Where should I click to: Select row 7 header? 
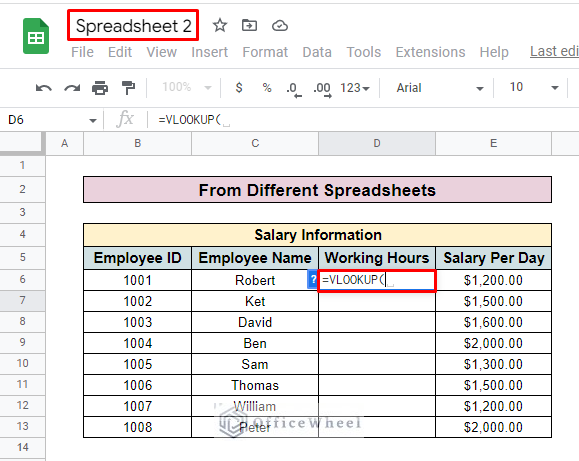pos(23,300)
